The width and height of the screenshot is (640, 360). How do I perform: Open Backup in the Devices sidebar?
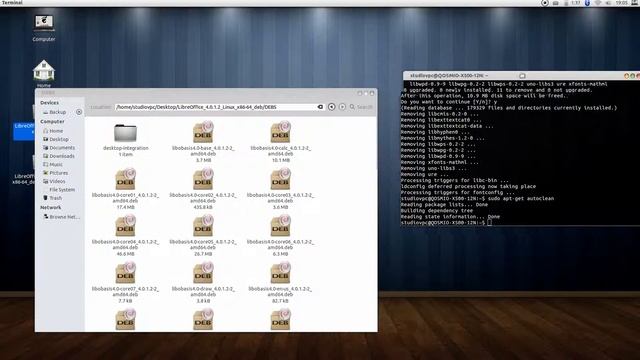57,112
